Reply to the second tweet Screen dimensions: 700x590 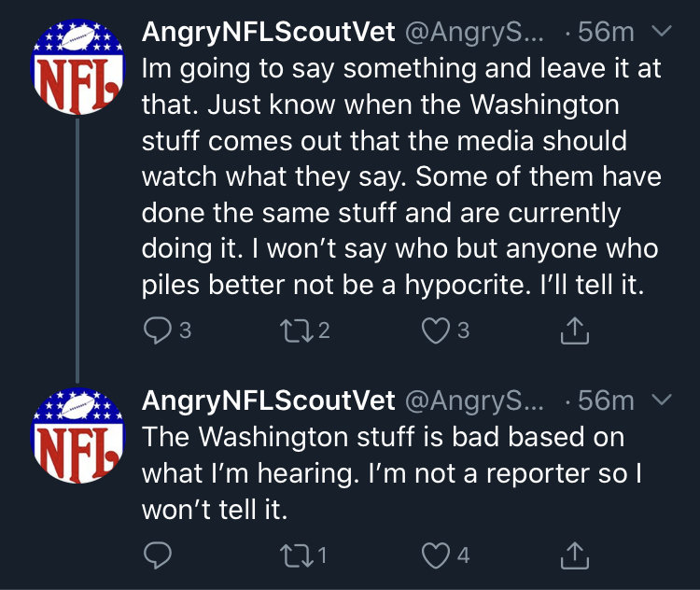point(158,555)
